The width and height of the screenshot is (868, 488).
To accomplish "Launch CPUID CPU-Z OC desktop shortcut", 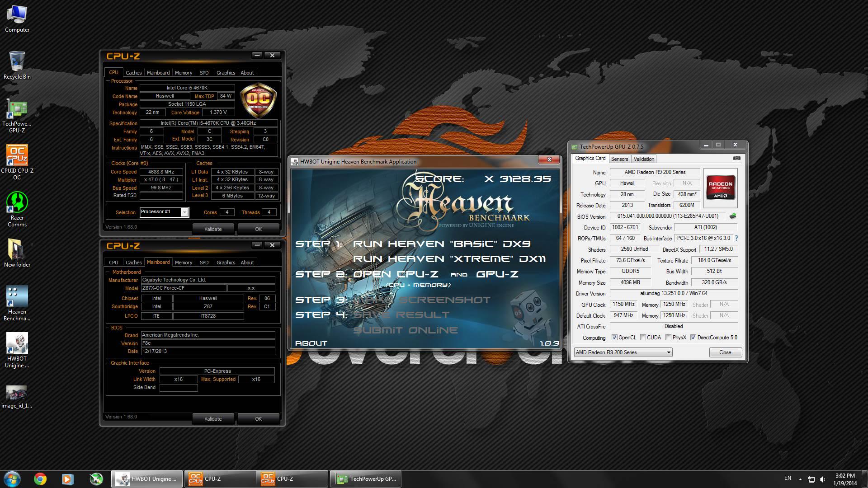I will (17, 163).
